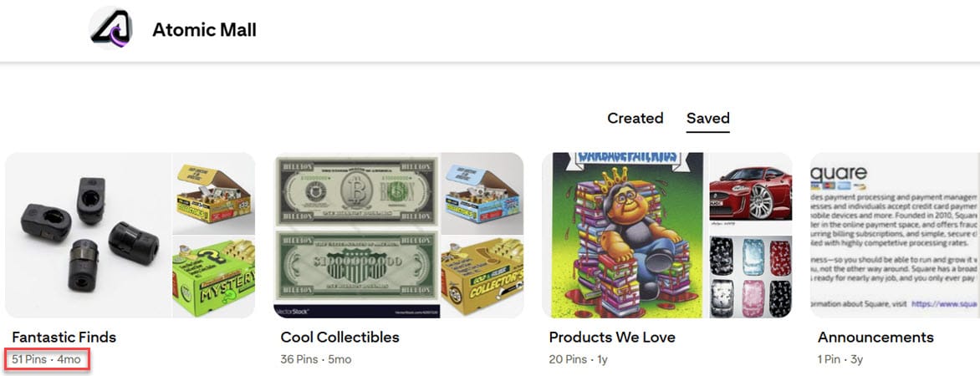Screen dimensions: 980x376
Task: Click the 51 Pins 4mo label
Action: coord(46,360)
